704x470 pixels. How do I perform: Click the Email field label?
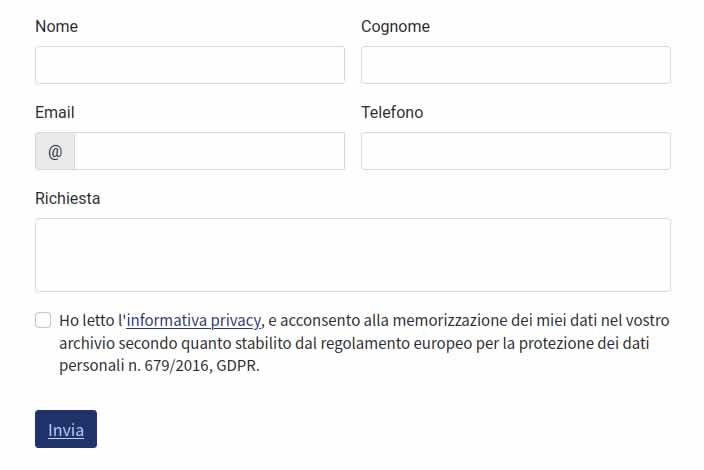(55, 112)
